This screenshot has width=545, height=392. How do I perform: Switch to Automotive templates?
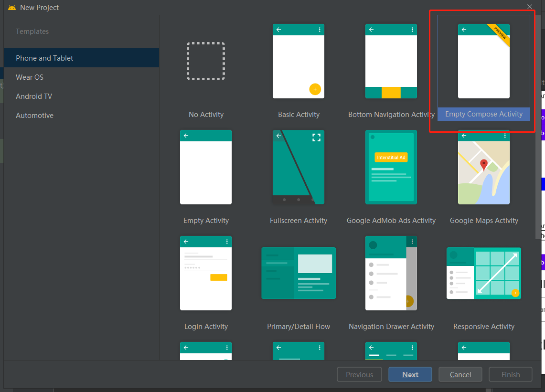tap(81, 116)
